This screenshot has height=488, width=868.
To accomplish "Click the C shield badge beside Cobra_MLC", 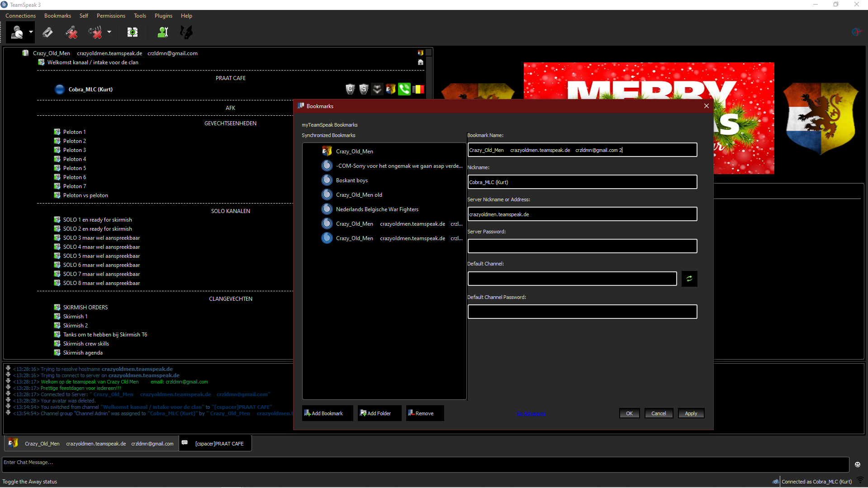I will coord(350,90).
